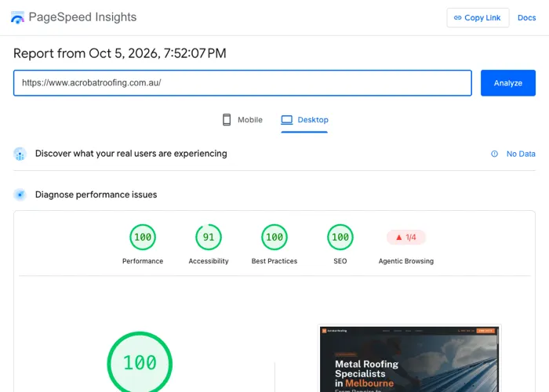Click the Performance label
Screen dimensions: 549x392
pyautogui.click(x=143, y=261)
